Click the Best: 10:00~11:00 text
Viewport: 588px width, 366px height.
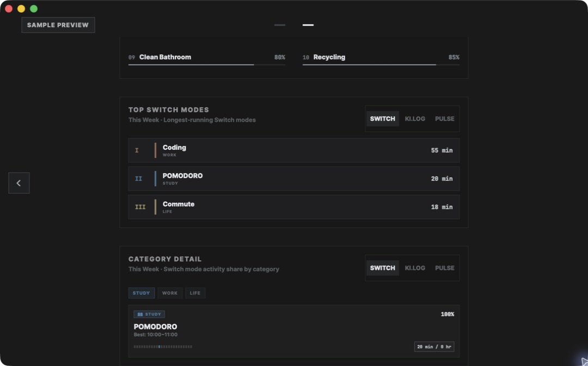156,335
